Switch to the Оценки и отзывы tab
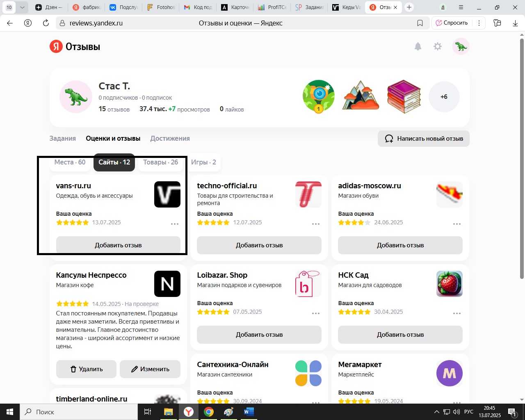The image size is (525, 420). pyautogui.click(x=113, y=138)
